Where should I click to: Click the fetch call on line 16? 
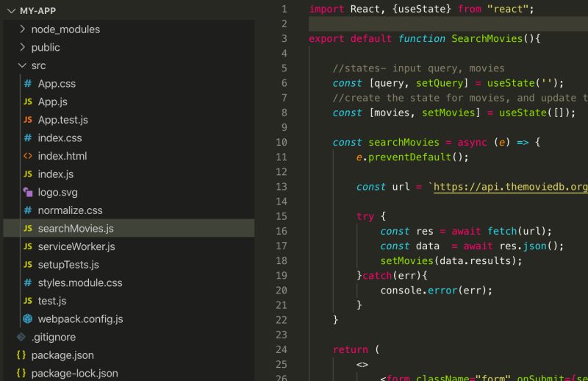click(x=502, y=231)
